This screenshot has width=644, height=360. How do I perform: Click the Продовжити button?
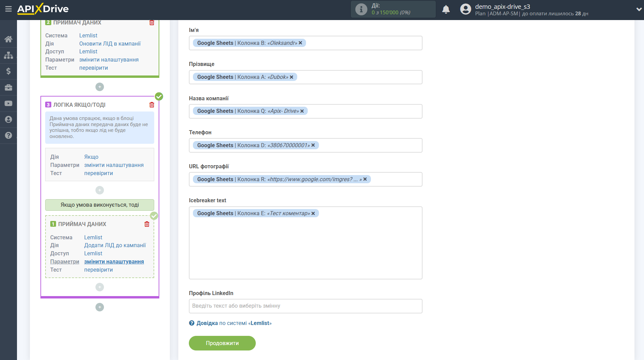[222, 343]
